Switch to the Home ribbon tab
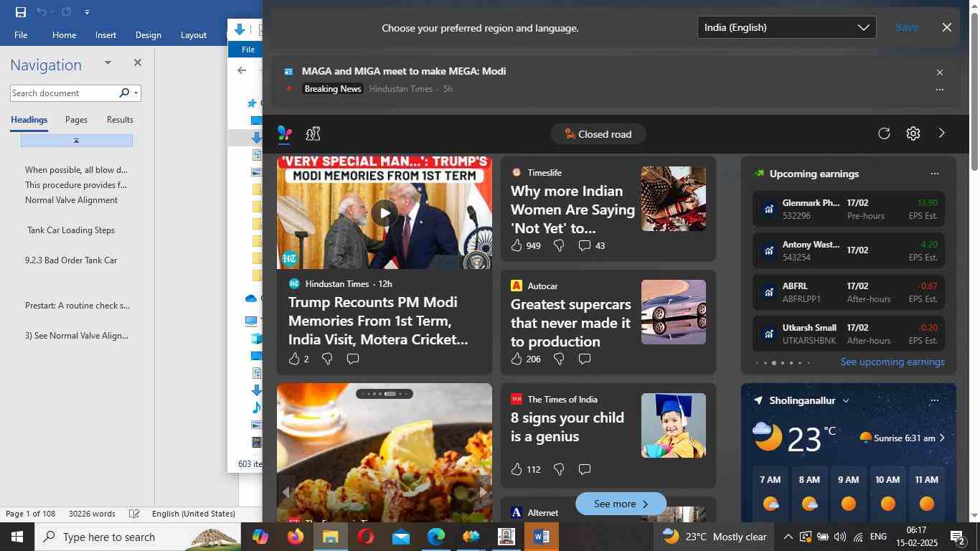 pos(64,34)
